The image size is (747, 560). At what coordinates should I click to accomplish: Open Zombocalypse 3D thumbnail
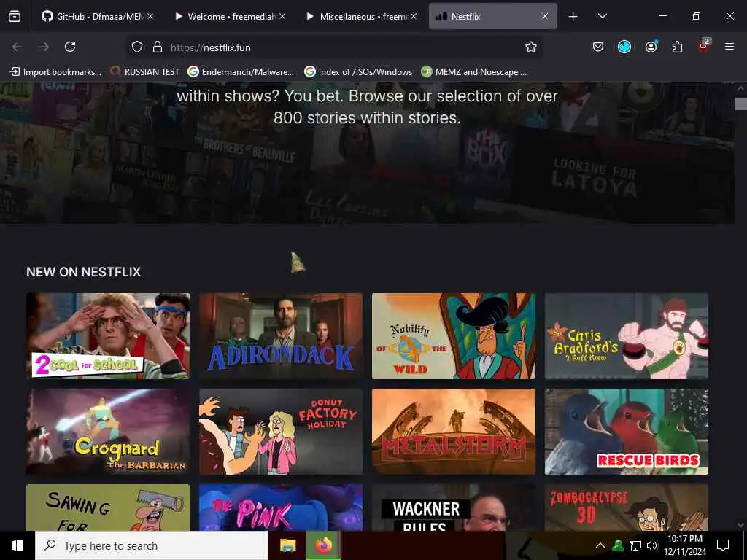click(x=627, y=507)
